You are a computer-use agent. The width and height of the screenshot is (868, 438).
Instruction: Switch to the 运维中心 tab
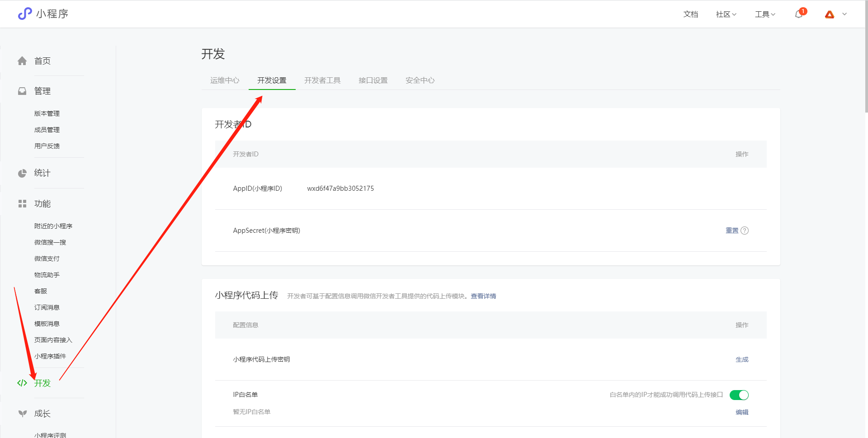point(225,80)
